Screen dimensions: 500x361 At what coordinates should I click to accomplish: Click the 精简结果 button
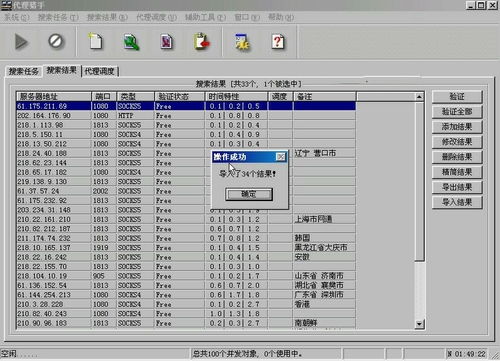(457, 172)
